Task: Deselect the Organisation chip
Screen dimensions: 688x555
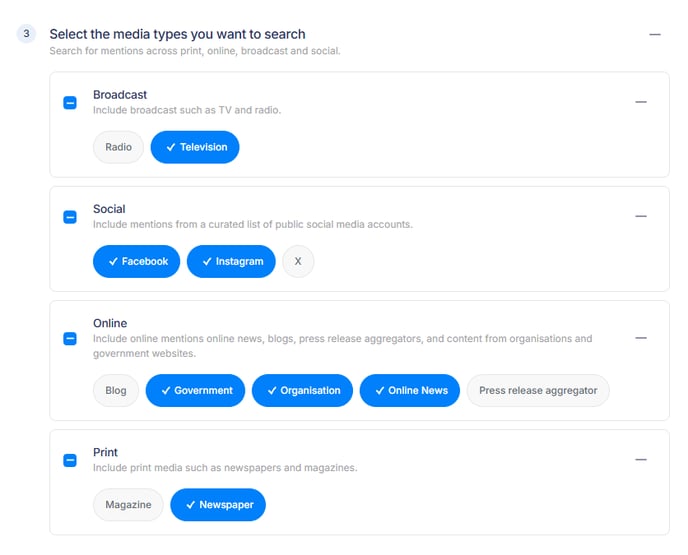Action: [302, 390]
